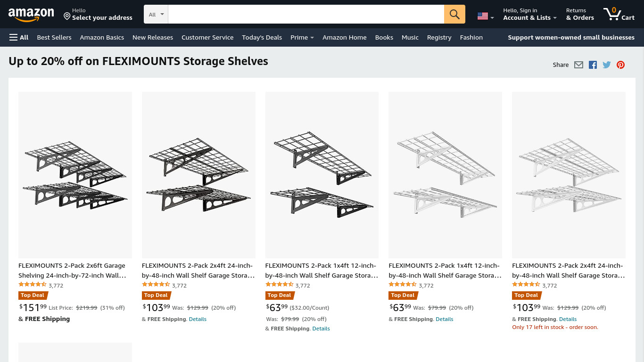Open Returns & Orders
This screenshot has height=362, width=644.
[x=580, y=14]
